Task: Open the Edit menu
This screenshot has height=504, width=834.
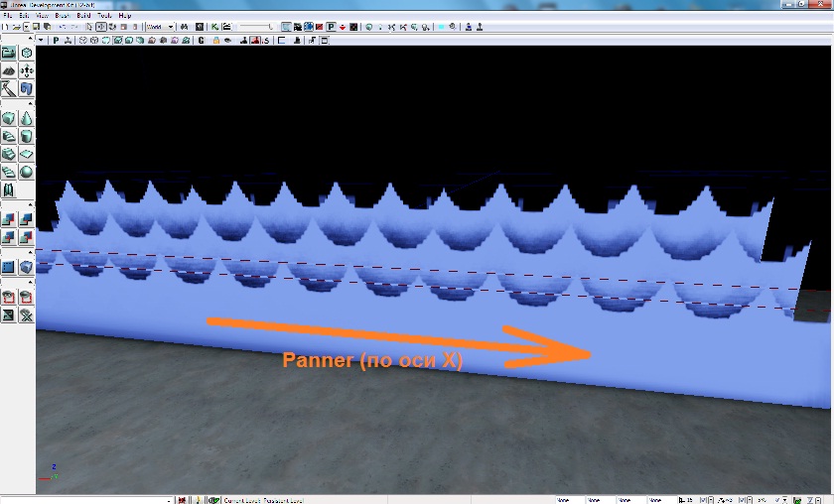Action: [x=24, y=16]
